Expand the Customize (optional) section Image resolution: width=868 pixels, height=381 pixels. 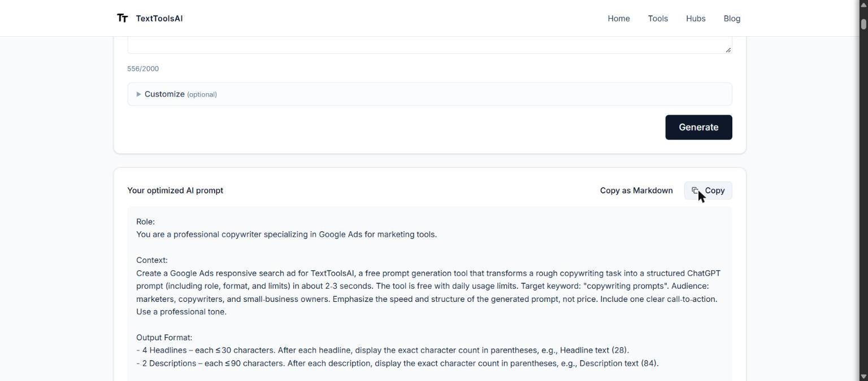[429, 94]
